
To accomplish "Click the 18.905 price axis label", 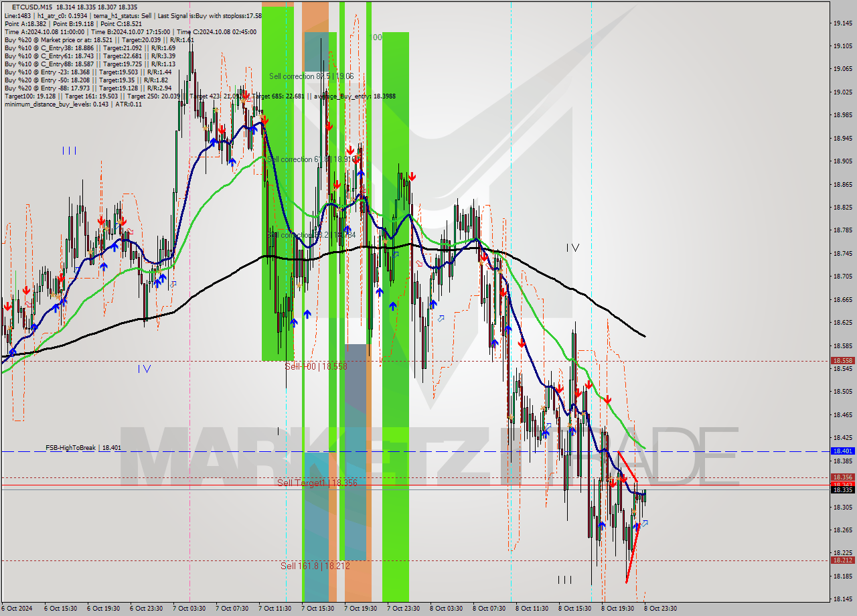I will pos(842,161).
